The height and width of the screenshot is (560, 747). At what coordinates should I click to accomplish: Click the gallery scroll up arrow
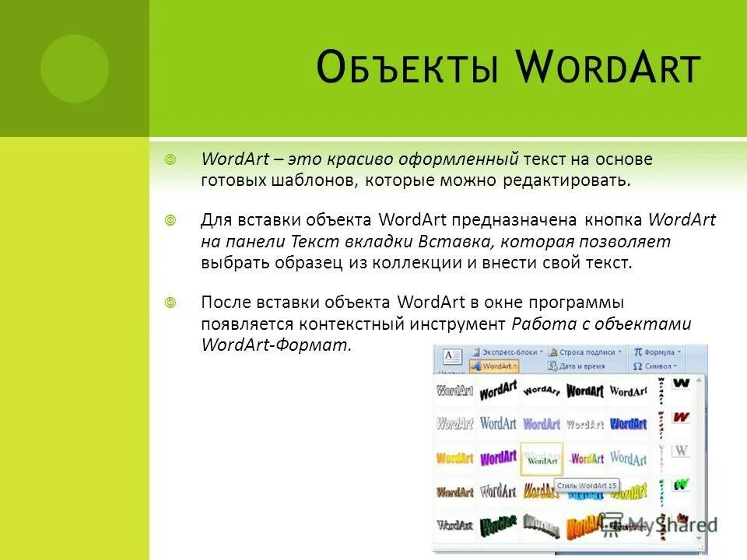(x=699, y=380)
